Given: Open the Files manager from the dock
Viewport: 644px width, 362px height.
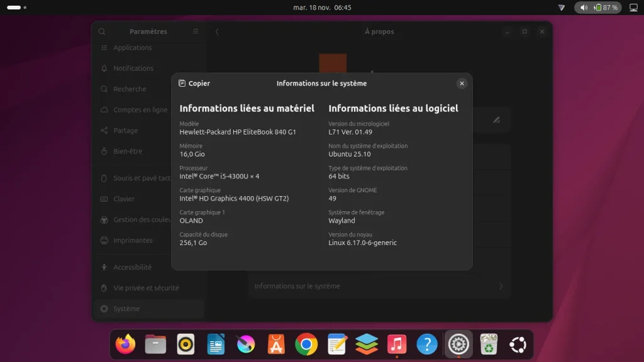Looking at the screenshot, I should tap(156, 344).
